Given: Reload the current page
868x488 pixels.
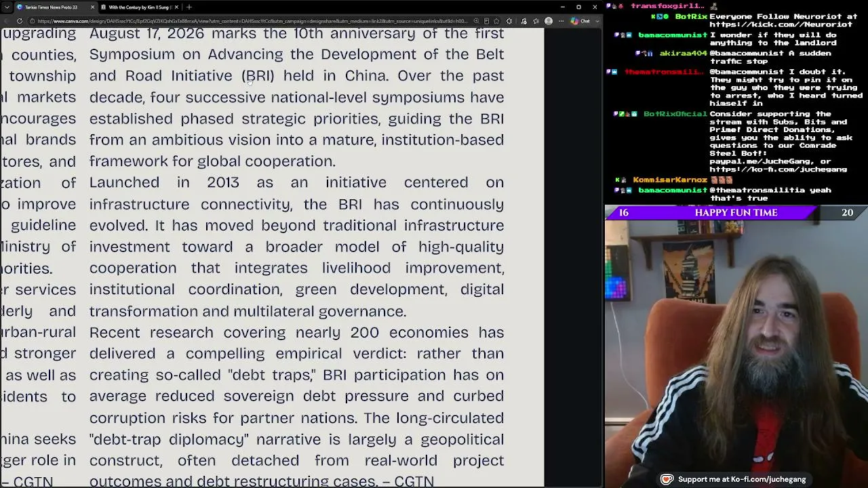Looking at the screenshot, I should pos(19,21).
